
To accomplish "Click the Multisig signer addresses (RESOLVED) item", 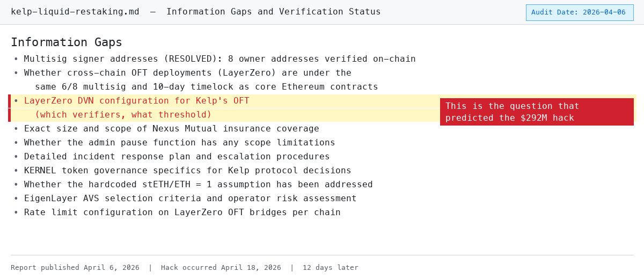I will pyautogui.click(x=219, y=59).
